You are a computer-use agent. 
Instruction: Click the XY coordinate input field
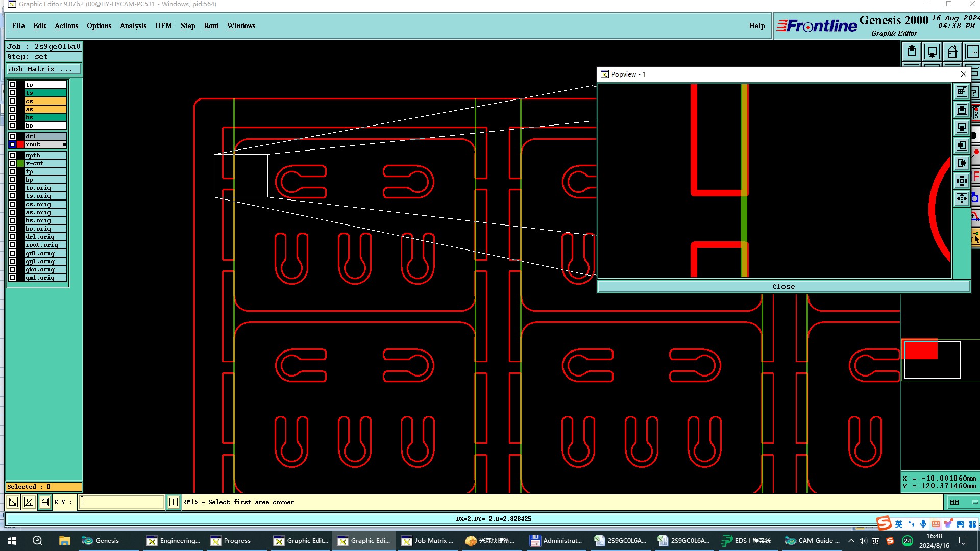pos(121,502)
